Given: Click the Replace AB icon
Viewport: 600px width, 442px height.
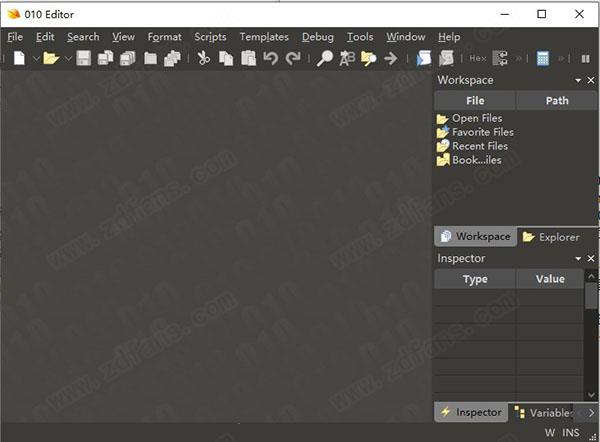Looking at the screenshot, I should [x=347, y=58].
